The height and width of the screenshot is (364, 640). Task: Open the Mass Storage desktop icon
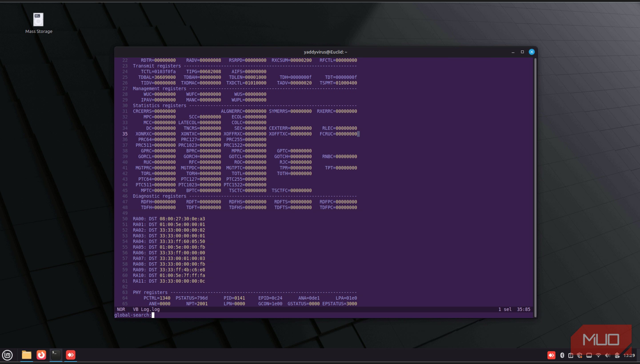[x=38, y=23]
